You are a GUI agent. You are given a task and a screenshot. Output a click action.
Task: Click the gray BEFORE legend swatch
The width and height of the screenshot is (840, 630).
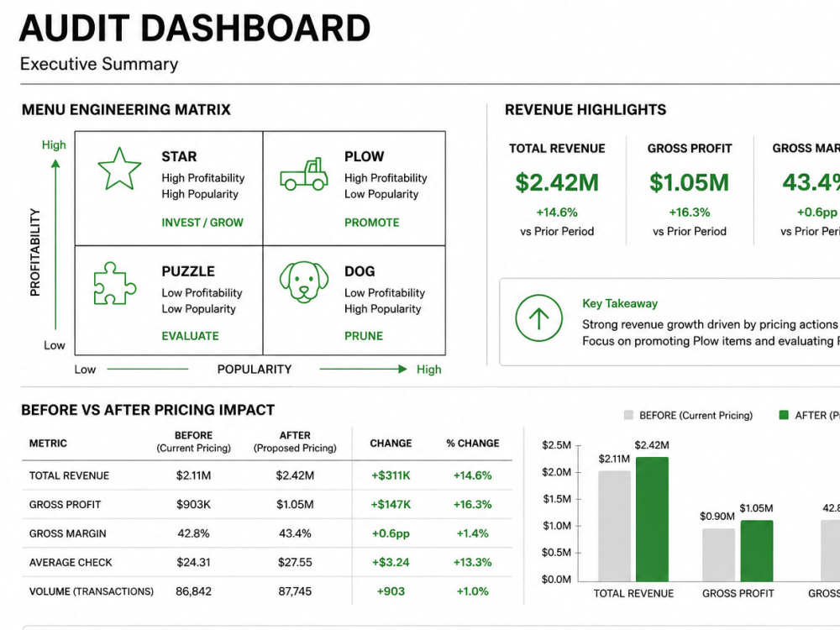coord(628,415)
